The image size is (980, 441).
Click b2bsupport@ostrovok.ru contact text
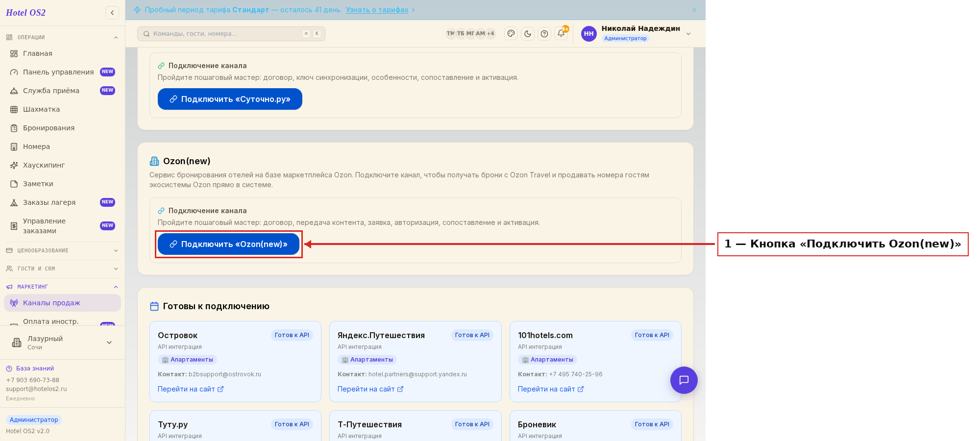pos(225,374)
